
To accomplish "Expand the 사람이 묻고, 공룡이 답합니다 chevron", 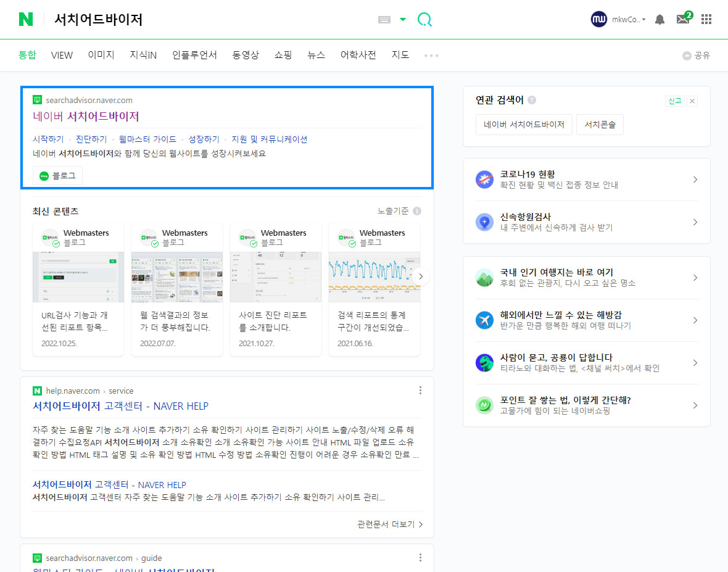I will pos(695,363).
